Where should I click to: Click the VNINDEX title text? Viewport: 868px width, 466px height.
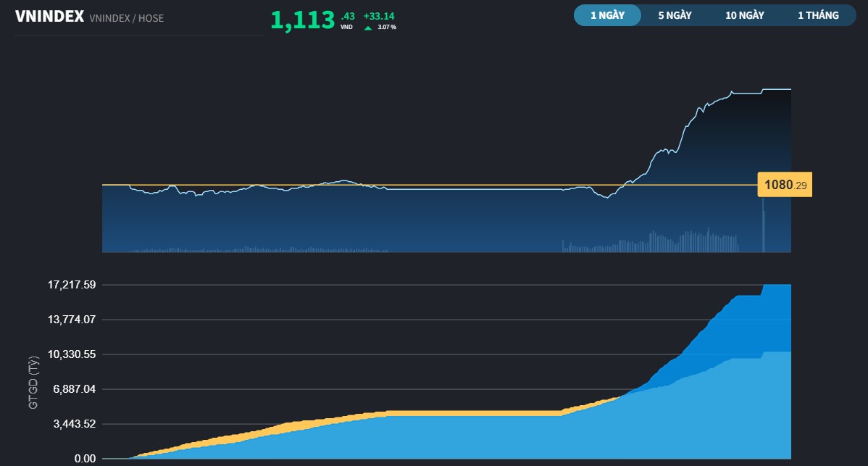click(50, 17)
